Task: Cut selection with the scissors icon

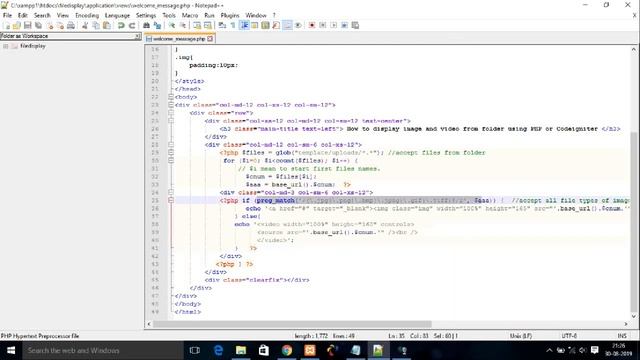Action: 85,25
